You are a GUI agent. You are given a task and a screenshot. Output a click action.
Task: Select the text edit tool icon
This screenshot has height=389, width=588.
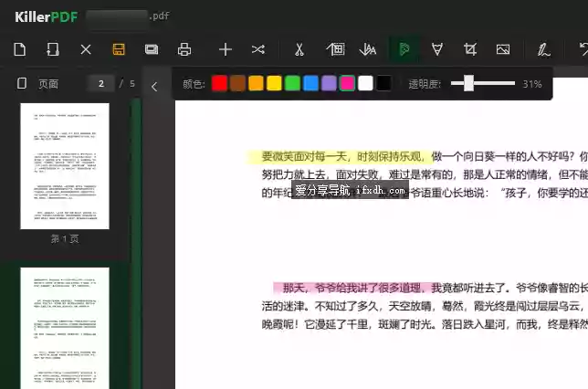(368, 49)
